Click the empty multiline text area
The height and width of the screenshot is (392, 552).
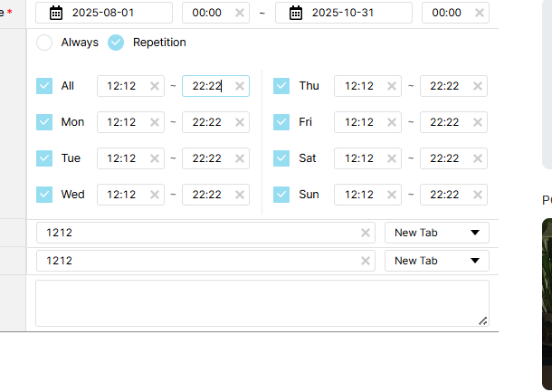pos(262,302)
